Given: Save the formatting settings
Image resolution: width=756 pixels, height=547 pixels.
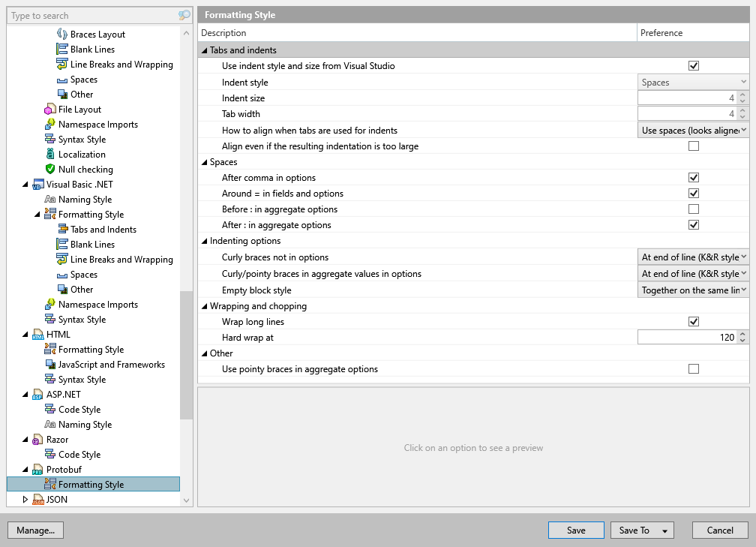Looking at the screenshot, I should (x=575, y=530).
